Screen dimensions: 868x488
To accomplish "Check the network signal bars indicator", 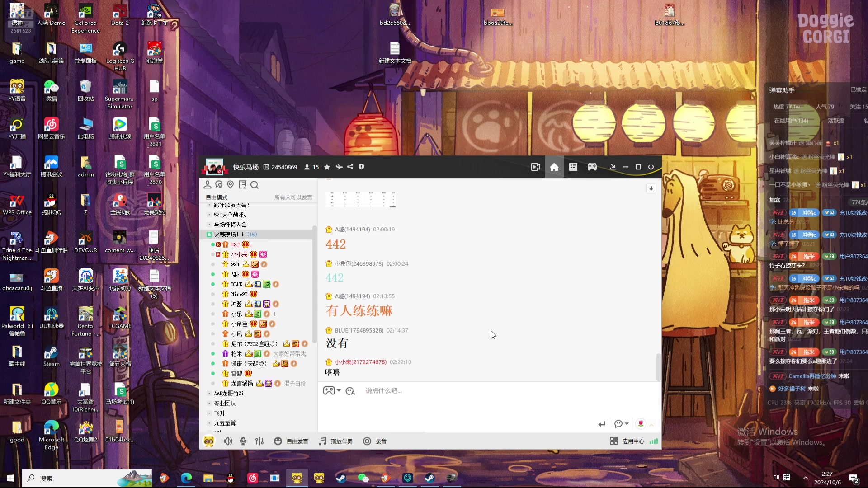I will (x=654, y=441).
